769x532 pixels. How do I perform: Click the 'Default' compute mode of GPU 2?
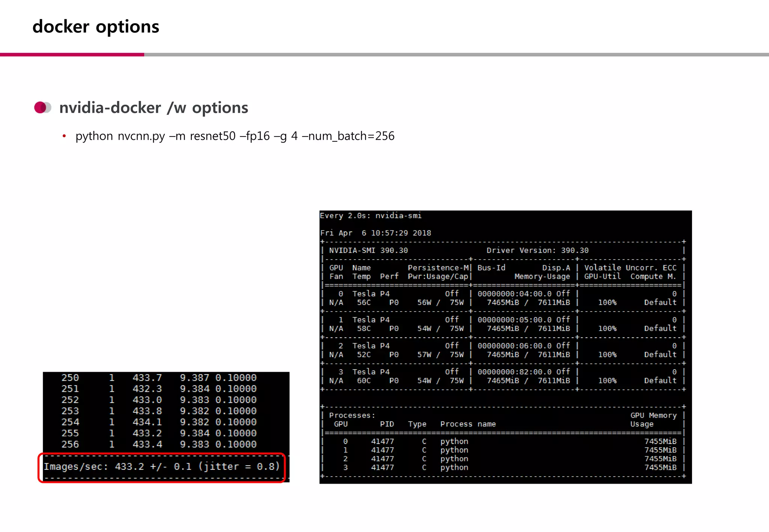pos(660,355)
